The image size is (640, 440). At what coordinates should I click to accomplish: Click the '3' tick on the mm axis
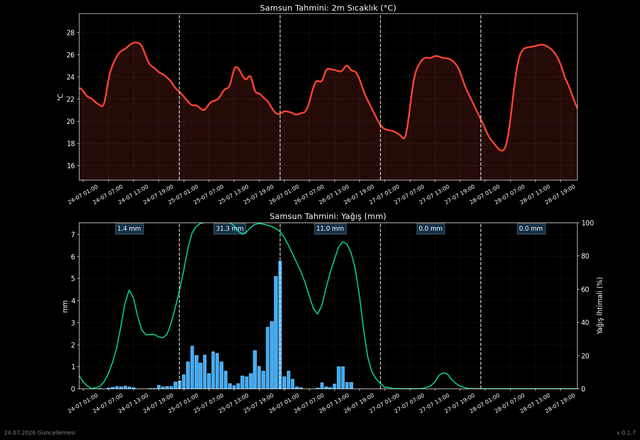(x=73, y=323)
